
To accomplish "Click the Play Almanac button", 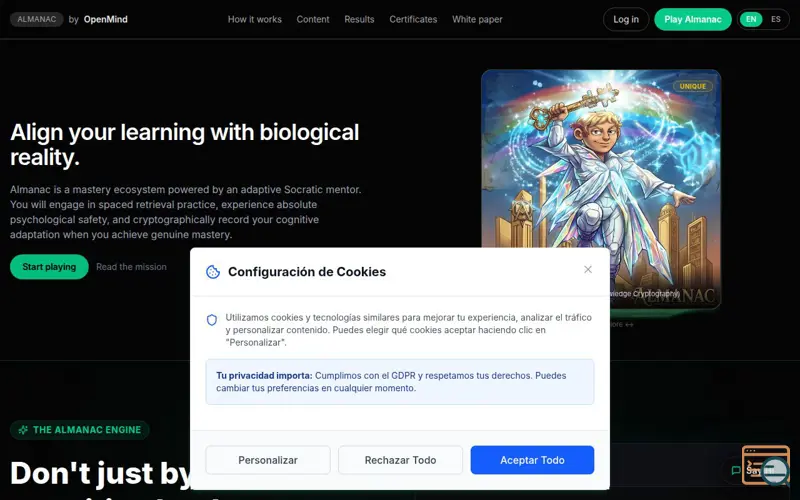I will point(693,19).
